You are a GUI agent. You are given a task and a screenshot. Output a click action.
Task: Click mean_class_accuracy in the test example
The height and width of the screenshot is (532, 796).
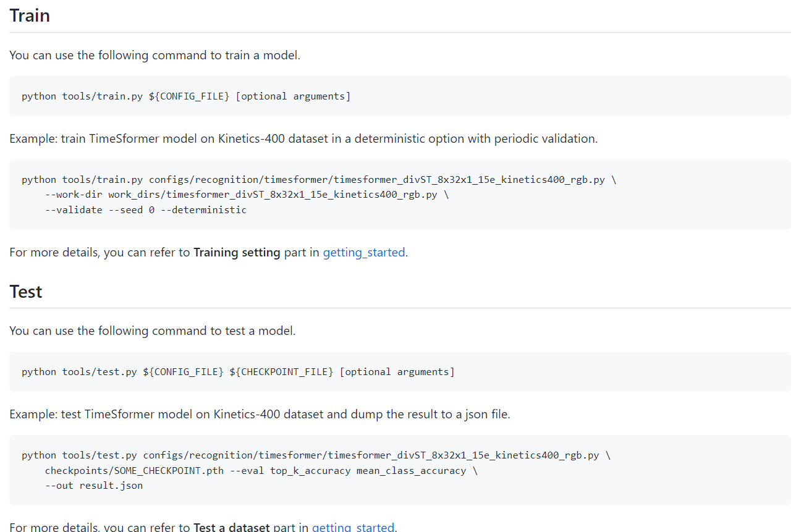(x=412, y=471)
